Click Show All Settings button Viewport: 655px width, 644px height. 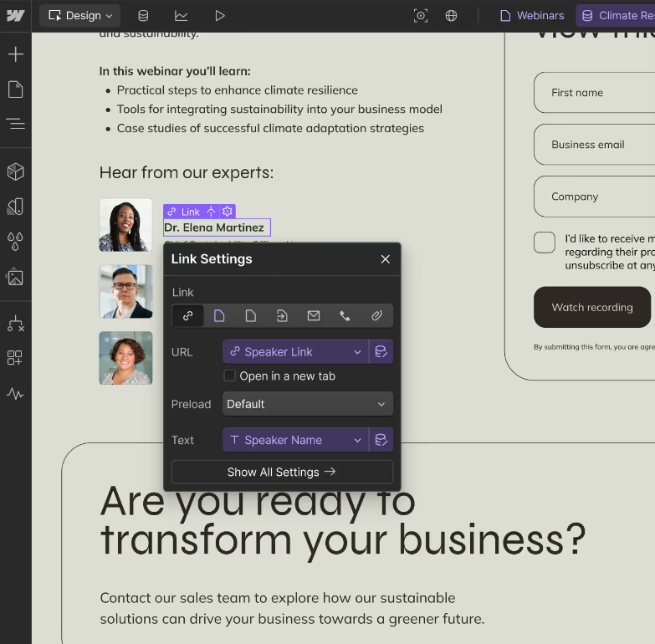[282, 472]
